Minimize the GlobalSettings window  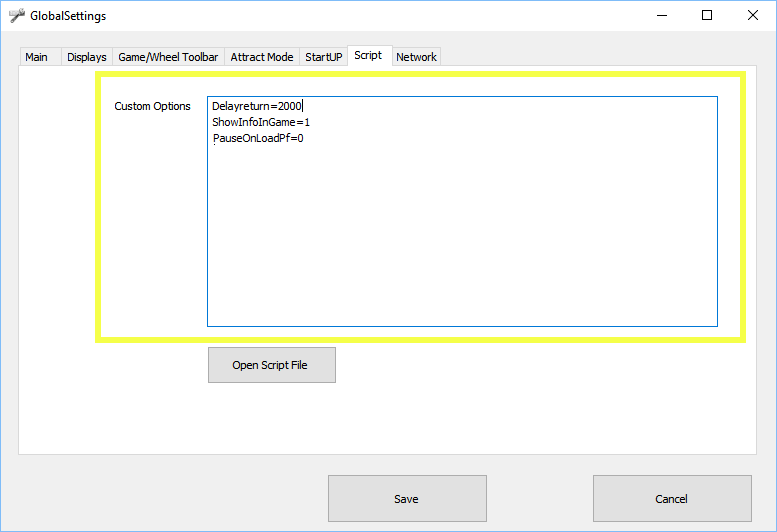click(661, 16)
